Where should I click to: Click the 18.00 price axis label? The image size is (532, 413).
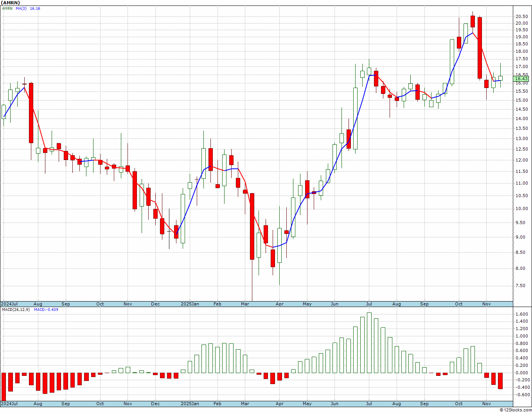click(x=521, y=51)
